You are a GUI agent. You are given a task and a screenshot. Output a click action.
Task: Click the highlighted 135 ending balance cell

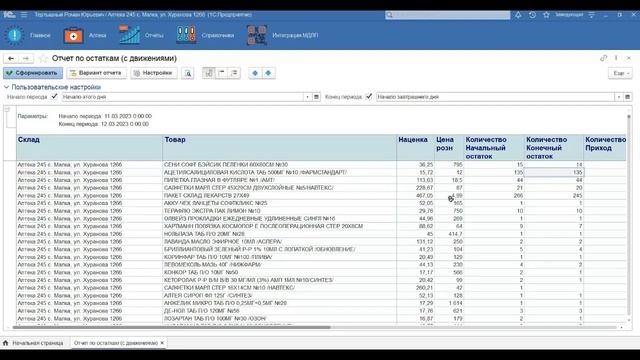(554, 172)
